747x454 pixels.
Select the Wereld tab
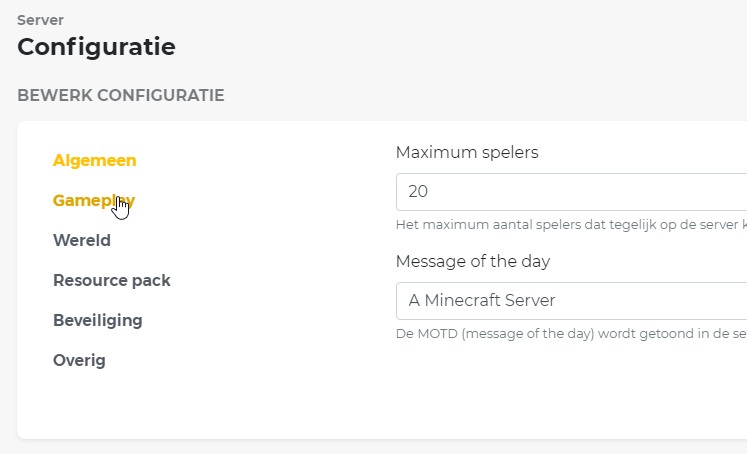(82, 240)
